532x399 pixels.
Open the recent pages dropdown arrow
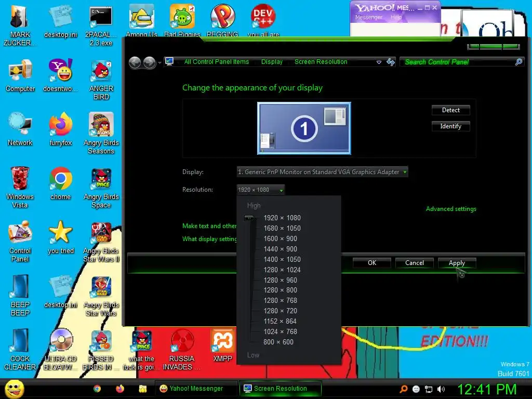click(159, 63)
